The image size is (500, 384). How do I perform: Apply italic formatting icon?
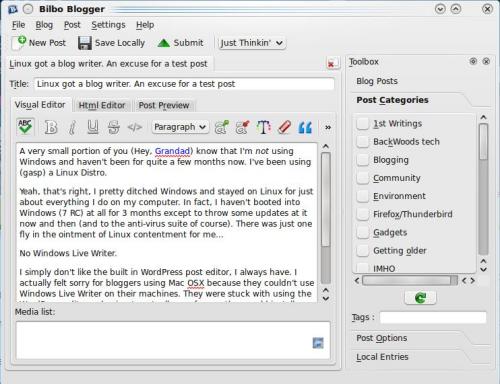pyautogui.click(x=72, y=127)
